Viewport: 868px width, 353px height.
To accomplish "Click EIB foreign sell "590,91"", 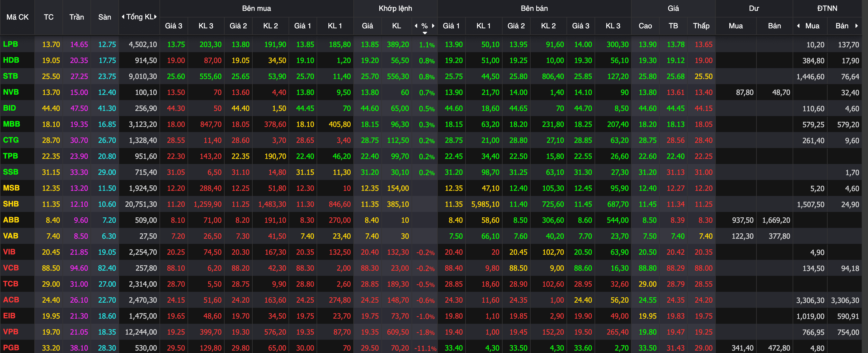I will [x=848, y=316].
